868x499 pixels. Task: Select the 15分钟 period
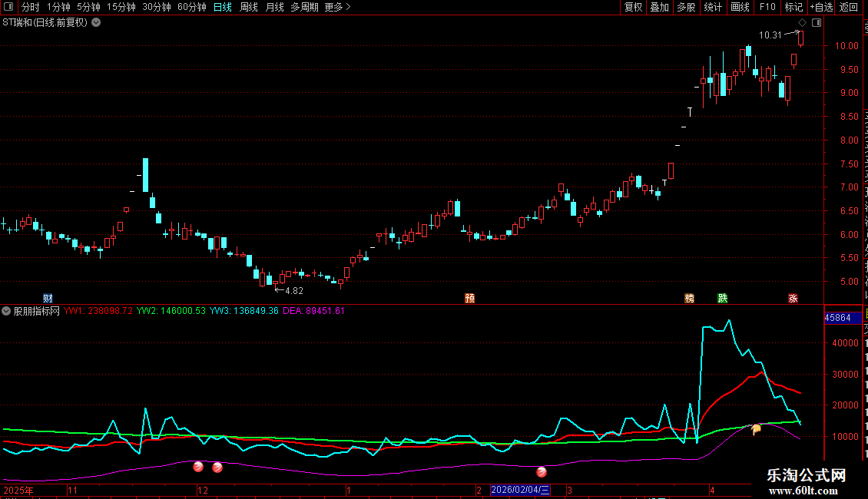(x=121, y=7)
